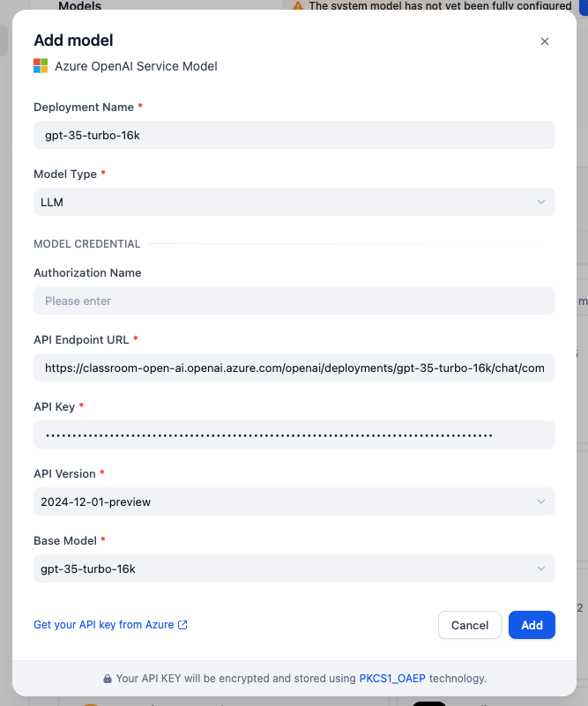Click the warning triangle icon at top
Image resolution: width=588 pixels, height=706 pixels.
(298, 6)
